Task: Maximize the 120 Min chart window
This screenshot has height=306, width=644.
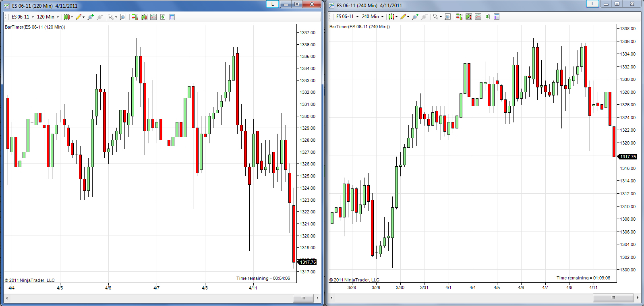Action: coord(297,4)
